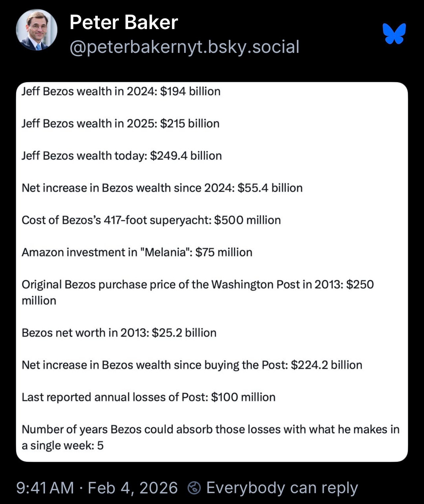Click the "a single week: 5" text
The width and height of the screenshot is (424, 504).
pos(62,446)
